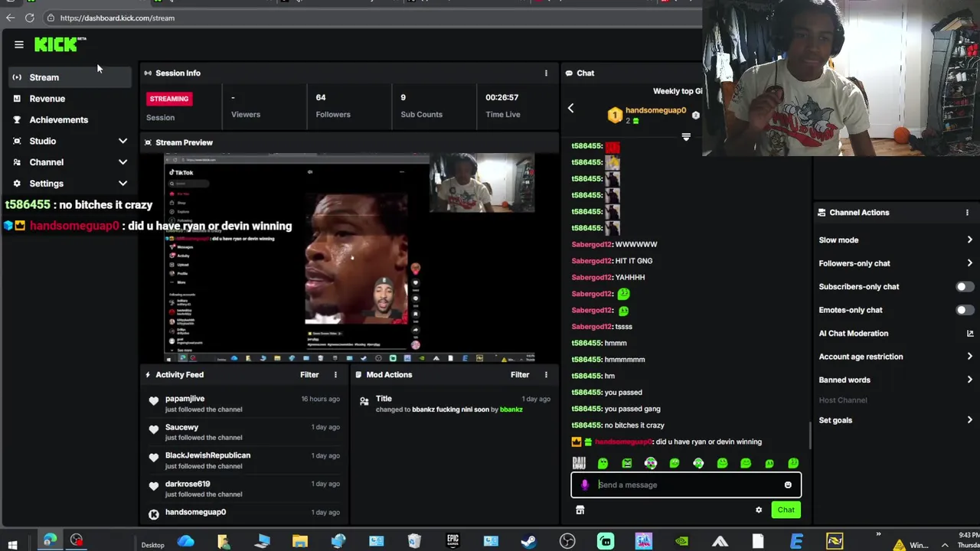Click the Windows Start button
980x551 pixels.
pyautogui.click(x=12, y=544)
